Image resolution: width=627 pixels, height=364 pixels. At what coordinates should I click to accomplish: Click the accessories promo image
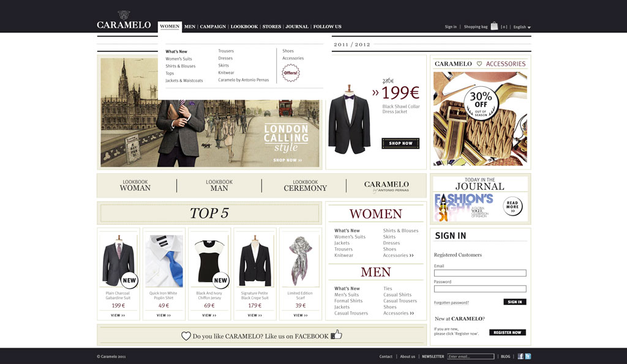(x=480, y=119)
